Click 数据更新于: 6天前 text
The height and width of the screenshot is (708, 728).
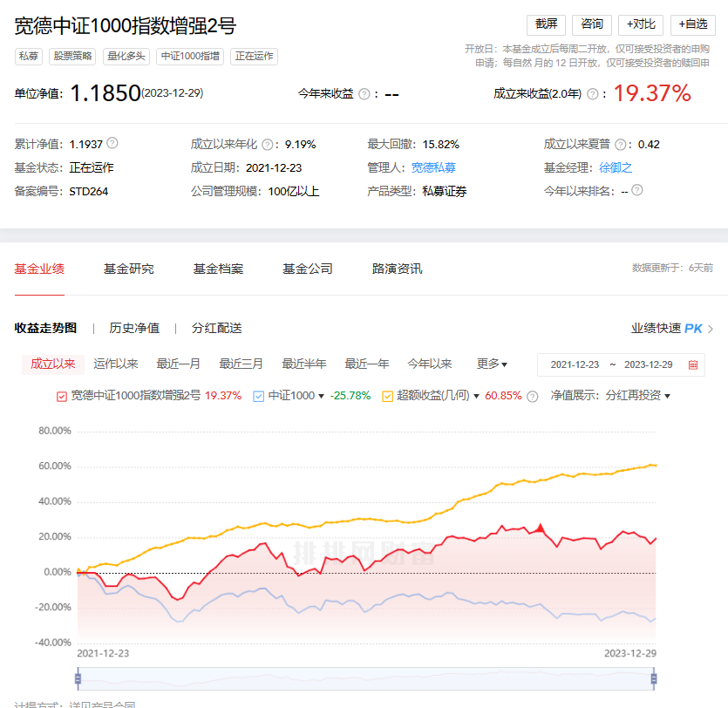pos(672,268)
